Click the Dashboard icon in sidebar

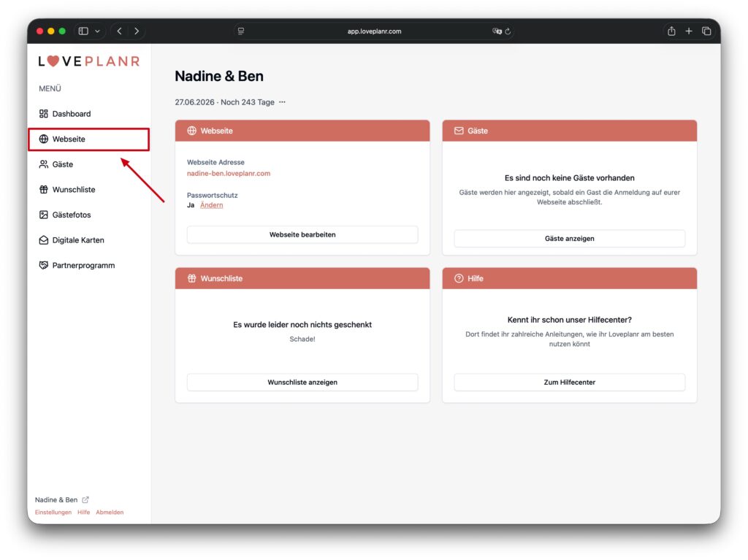click(44, 114)
